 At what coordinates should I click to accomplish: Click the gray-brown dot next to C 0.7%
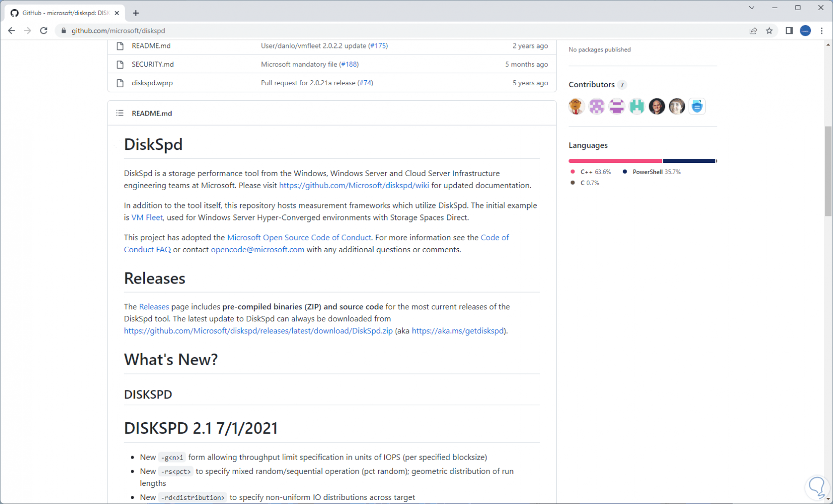click(x=572, y=183)
